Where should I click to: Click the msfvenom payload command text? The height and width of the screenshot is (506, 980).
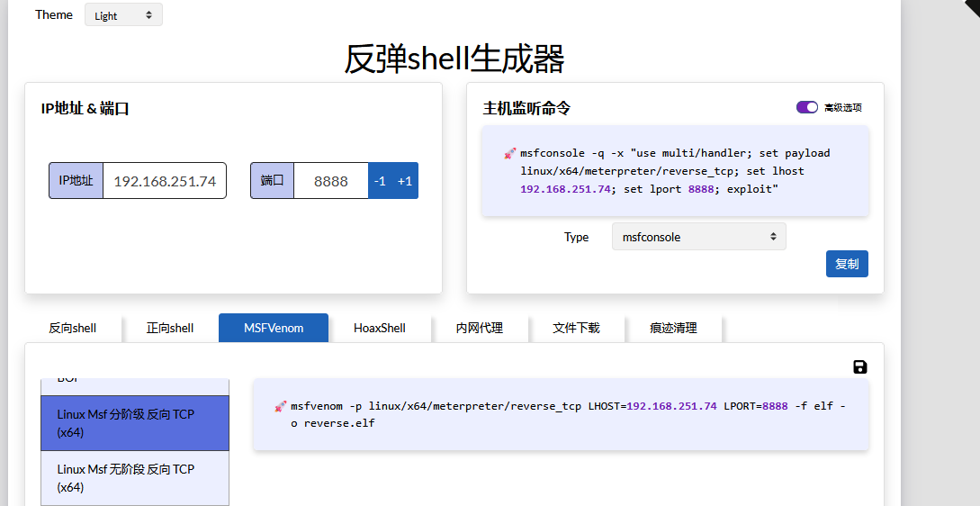(568, 415)
